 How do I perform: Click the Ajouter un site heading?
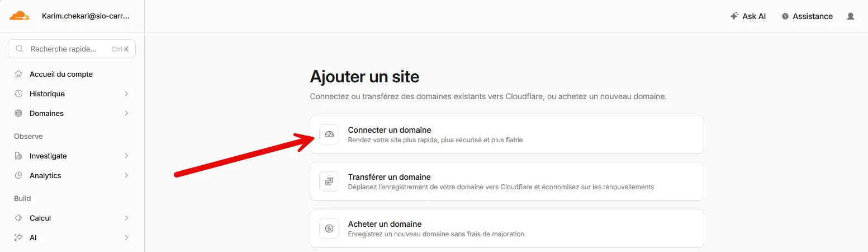click(364, 76)
